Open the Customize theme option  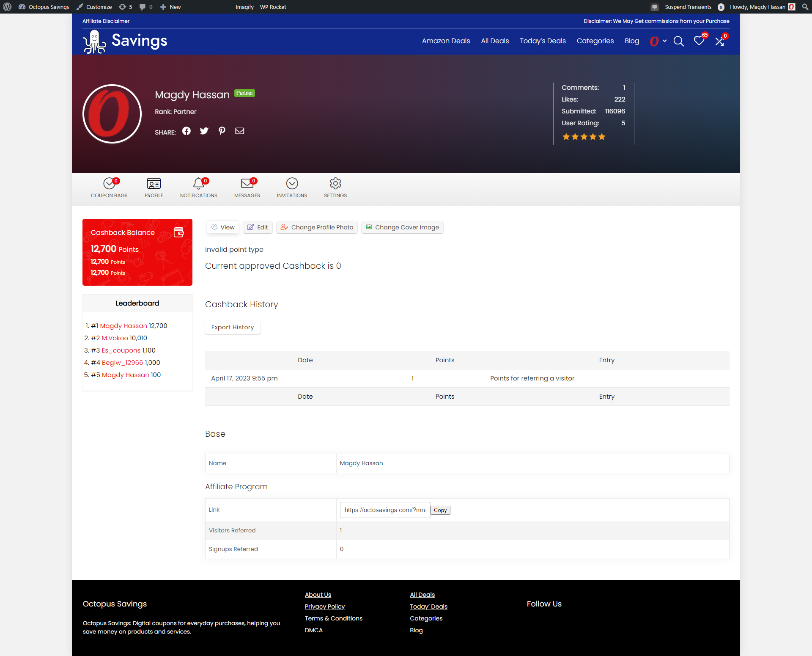[x=94, y=7]
